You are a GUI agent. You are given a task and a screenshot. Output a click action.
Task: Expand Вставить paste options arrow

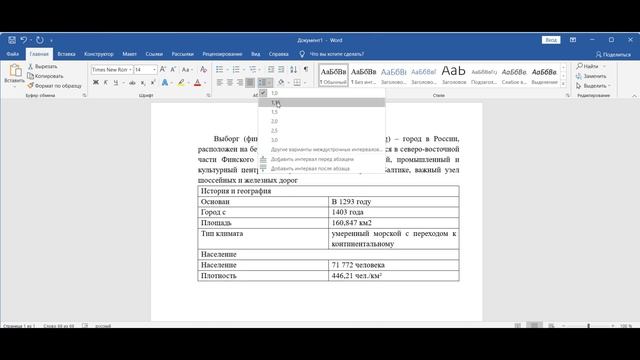[15, 86]
